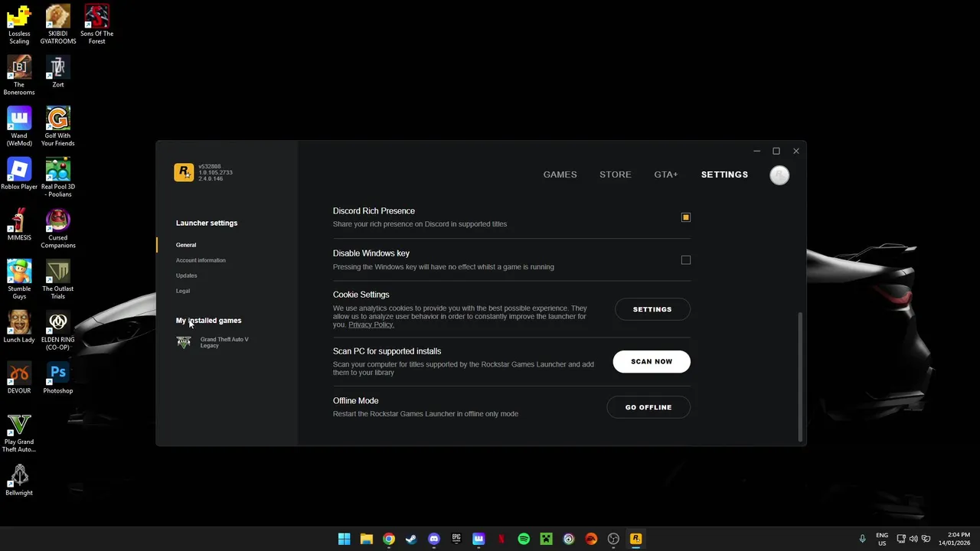Open Lunch Lady desktop shortcut
980x551 pixels.
(19, 327)
